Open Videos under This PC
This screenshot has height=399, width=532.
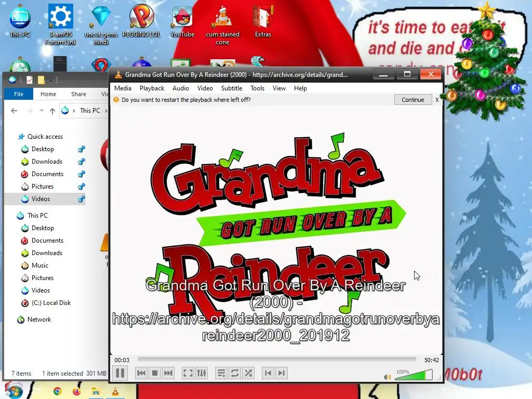[x=41, y=290]
